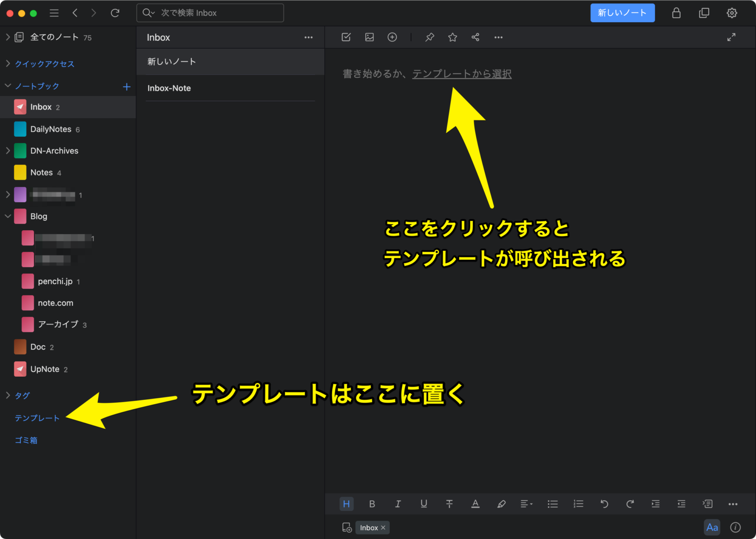The image size is (756, 539).
Task: Switch to the Inbox-Note note
Action: coord(169,88)
